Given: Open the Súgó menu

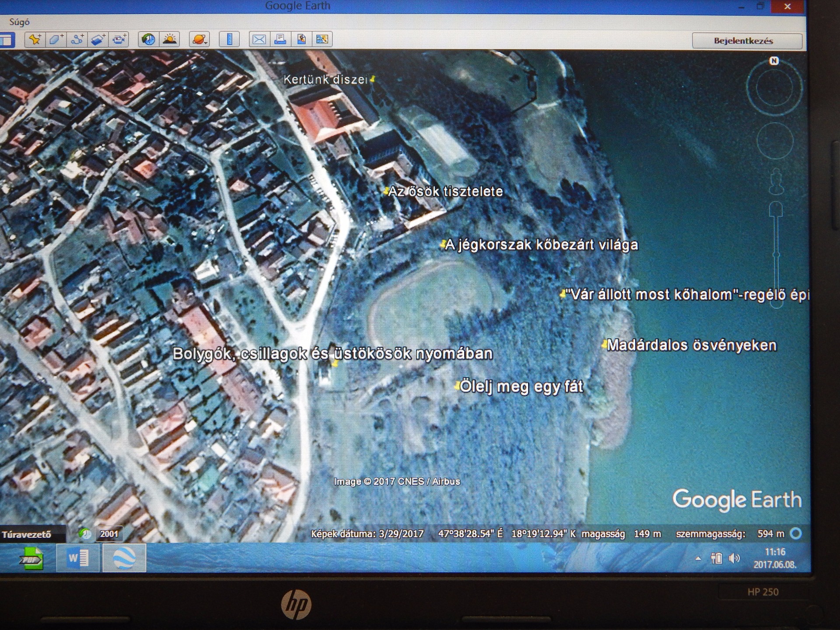Looking at the screenshot, I should coord(19,22).
